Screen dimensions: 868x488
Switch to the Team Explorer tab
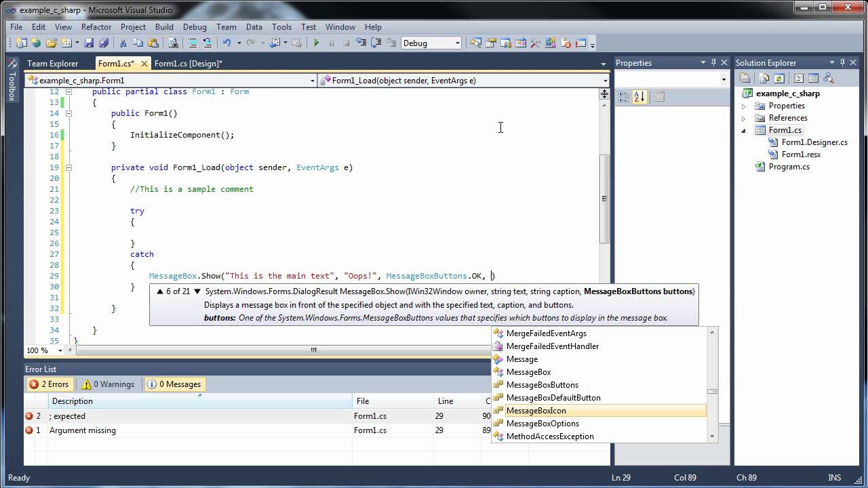tap(53, 63)
